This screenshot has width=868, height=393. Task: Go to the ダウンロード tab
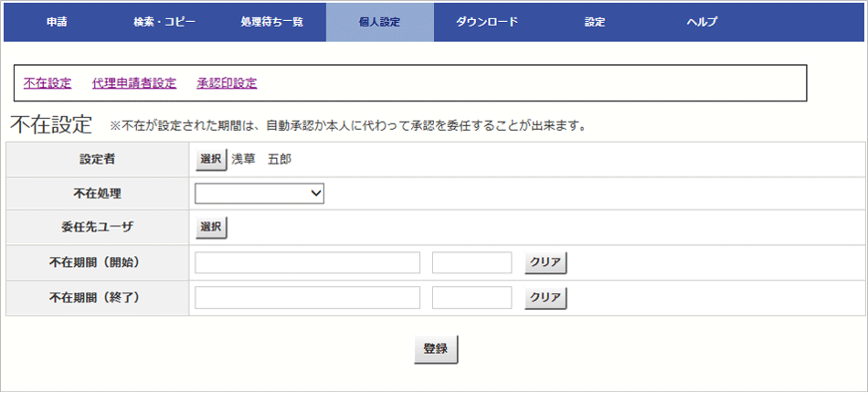(x=487, y=22)
